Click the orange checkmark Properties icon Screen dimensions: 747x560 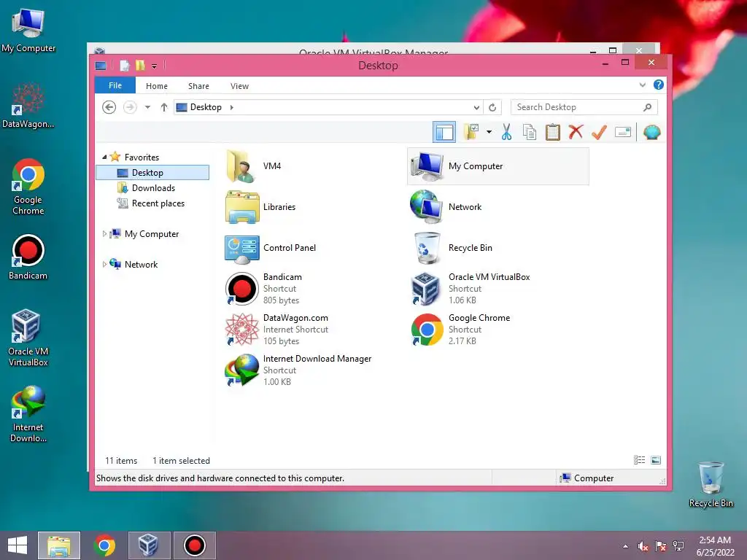[x=600, y=132]
